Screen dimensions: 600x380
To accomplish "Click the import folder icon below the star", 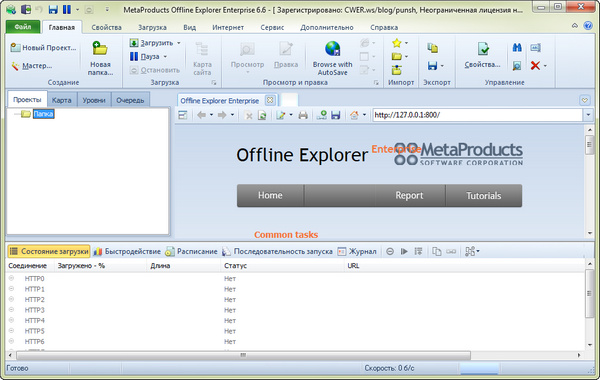I will (x=396, y=57).
